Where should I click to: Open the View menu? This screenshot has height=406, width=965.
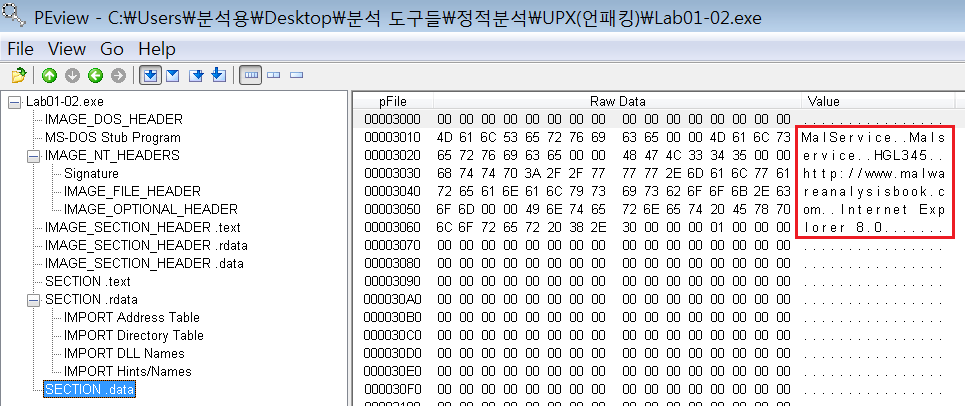(x=67, y=49)
